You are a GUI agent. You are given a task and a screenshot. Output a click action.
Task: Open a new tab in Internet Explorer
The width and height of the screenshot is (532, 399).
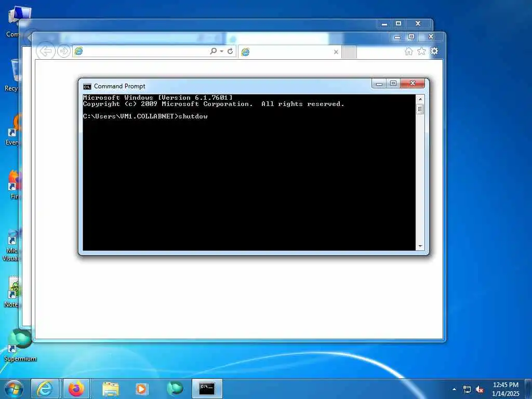pos(349,52)
